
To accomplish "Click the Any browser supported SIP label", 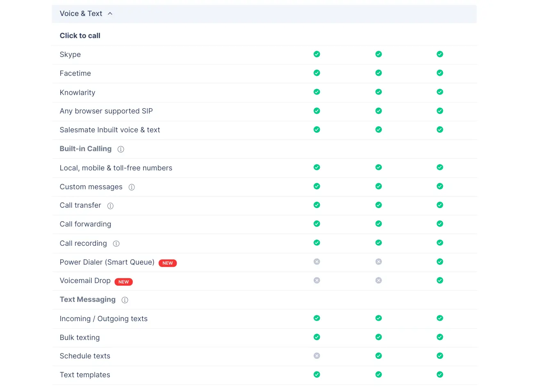I will (x=106, y=111).
